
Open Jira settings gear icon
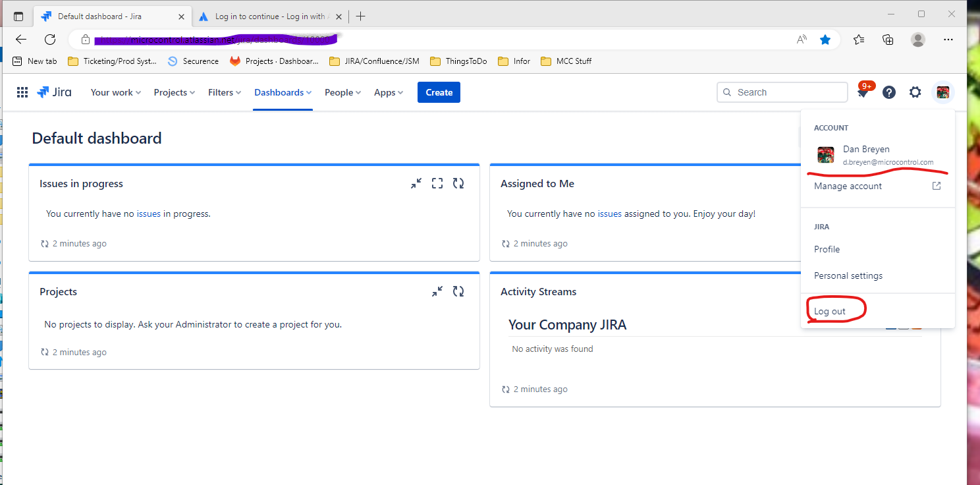pyautogui.click(x=915, y=92)
